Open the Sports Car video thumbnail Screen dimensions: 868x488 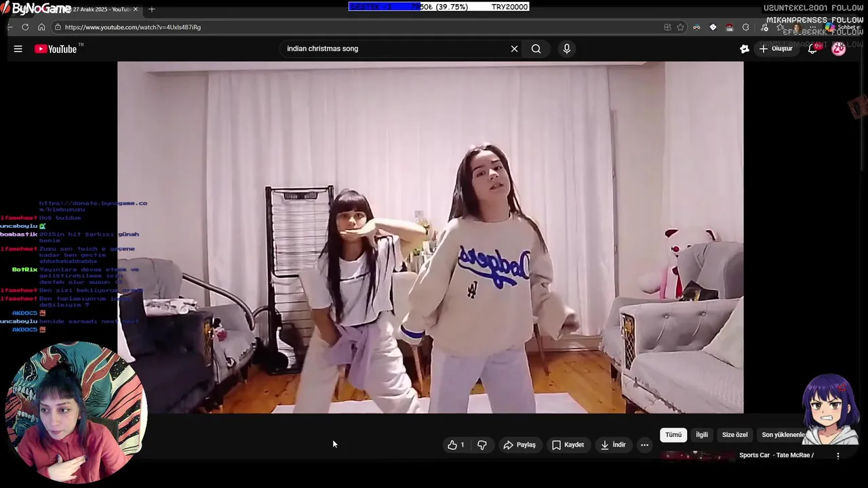pyautogui.click(x=698, y=455)
